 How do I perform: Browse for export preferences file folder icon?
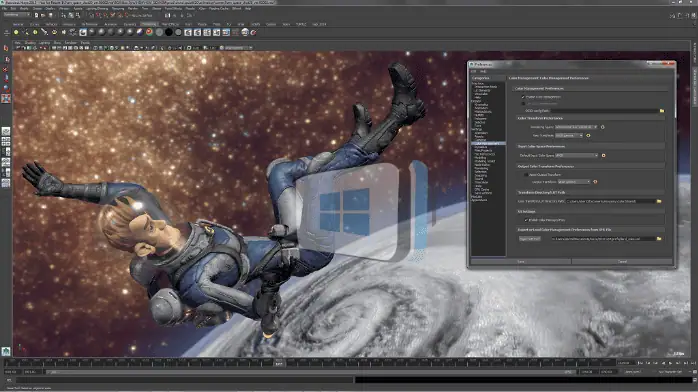[659, 239]
